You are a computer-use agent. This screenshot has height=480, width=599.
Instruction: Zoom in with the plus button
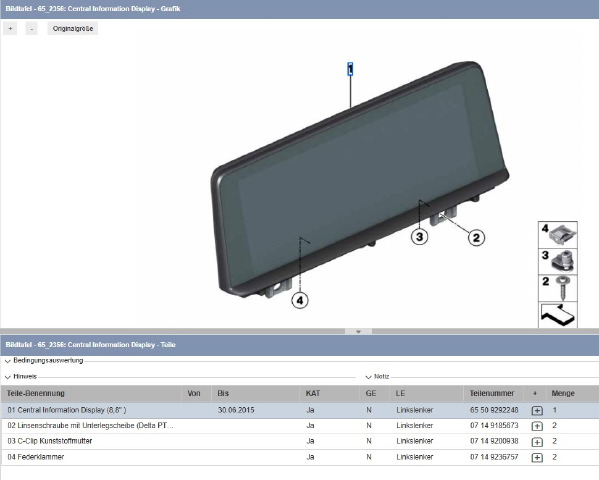coord(10,29)
